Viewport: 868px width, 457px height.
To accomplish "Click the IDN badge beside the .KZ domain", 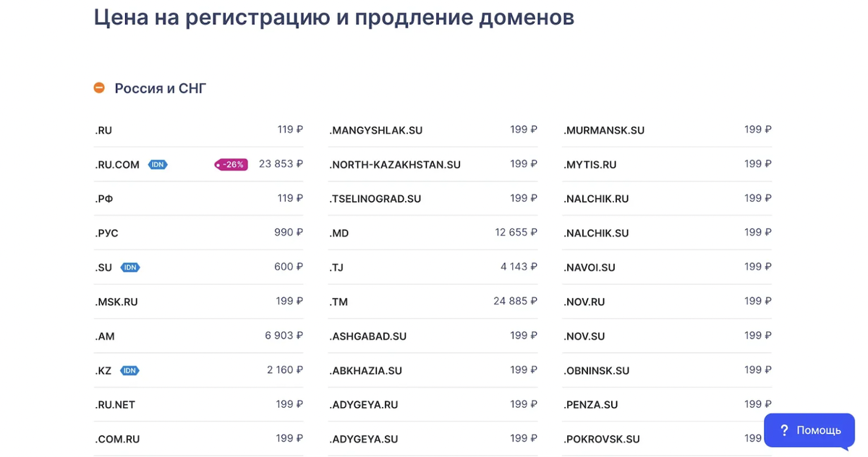I will pos(130,370).
